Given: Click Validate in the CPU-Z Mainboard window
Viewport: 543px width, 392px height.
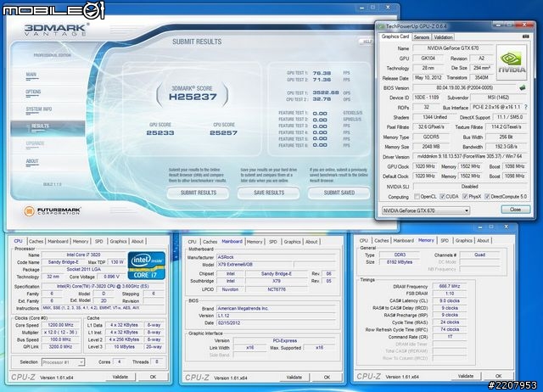Looking at the screenshot, I should 294,378.
